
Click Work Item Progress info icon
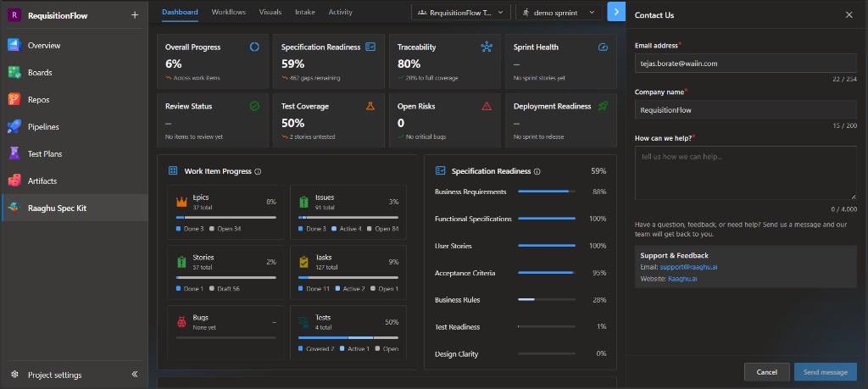(258, 171)
